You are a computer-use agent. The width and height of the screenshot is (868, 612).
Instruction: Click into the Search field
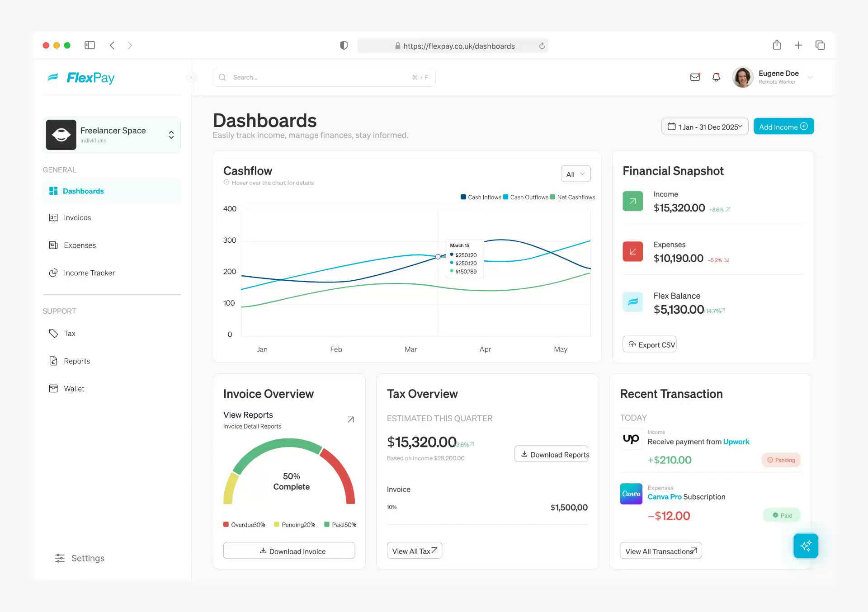click(316, 77)
